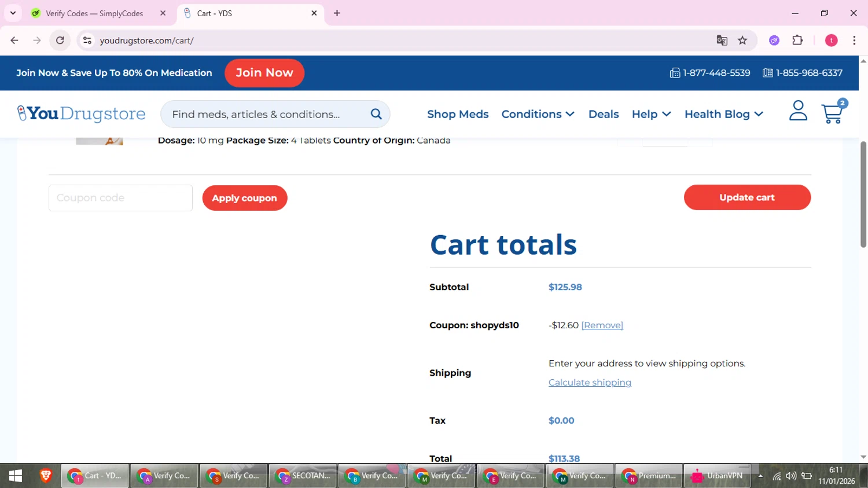The image size is (868, 488).
Task: Open the Chrome profile avatar
Action: 831,41
